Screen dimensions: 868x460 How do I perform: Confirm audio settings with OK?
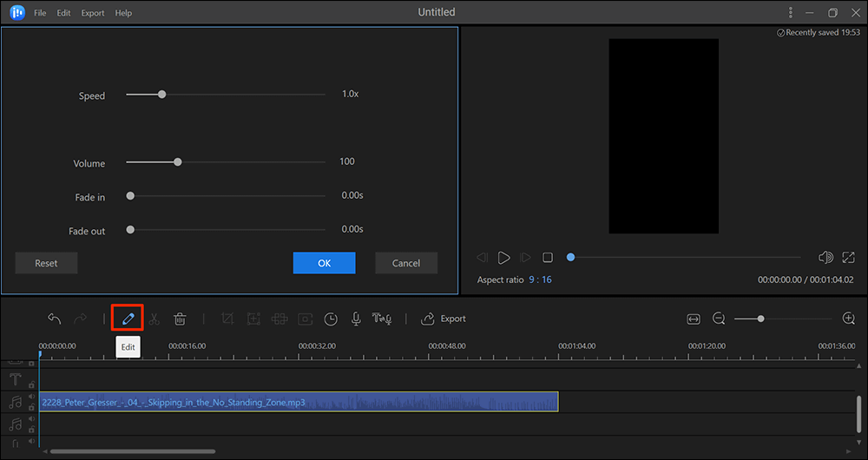[324, 263]
